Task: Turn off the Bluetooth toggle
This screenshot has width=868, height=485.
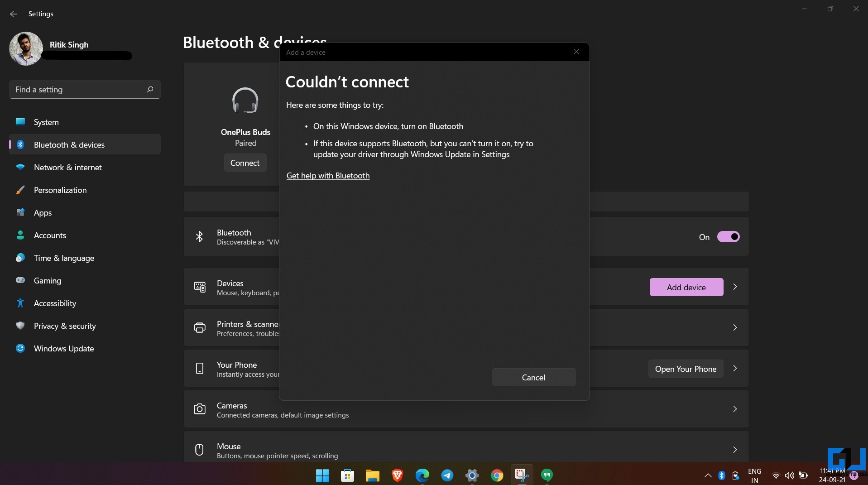Action: [x=728, y=236]
